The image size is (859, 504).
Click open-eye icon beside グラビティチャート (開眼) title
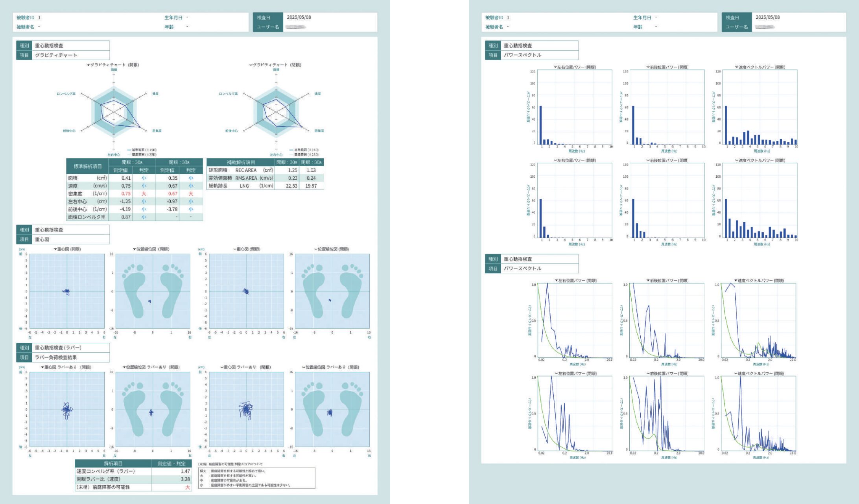tap(88, 65)
